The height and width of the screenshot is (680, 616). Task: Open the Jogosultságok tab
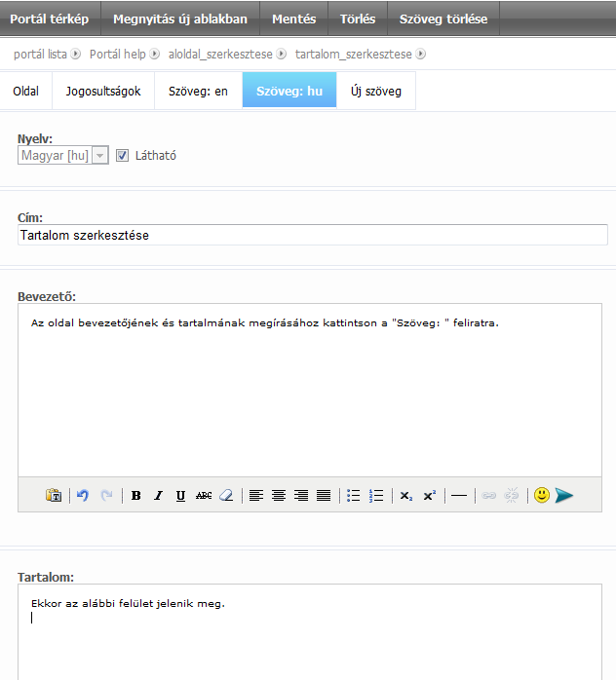point(103,91)
